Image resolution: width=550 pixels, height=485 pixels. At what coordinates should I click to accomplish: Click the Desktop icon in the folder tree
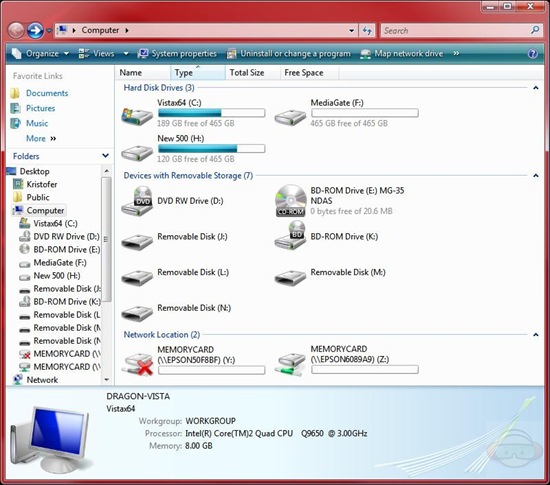(12, 171)
